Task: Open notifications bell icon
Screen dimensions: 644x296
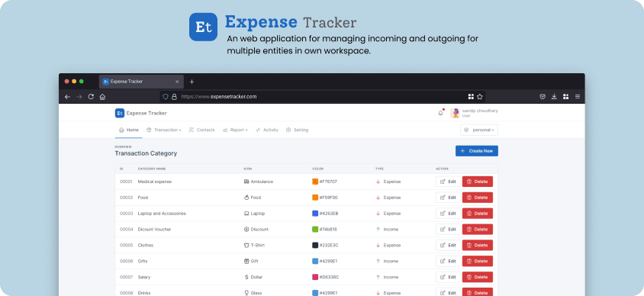Action: coord(441,113)
